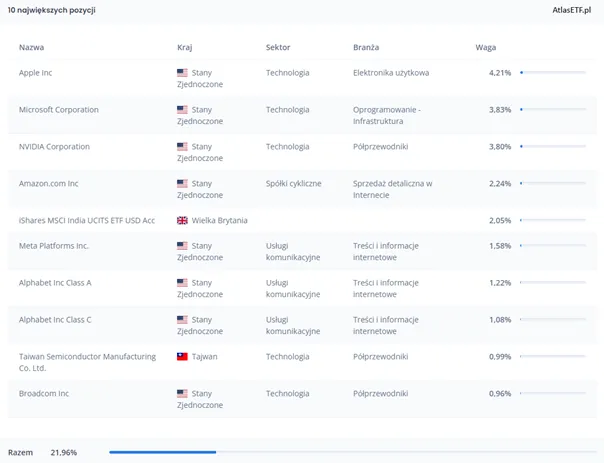Screen dimensions: 604x463
Task: Click the Sektor column header
Action: tap(278, 47)
